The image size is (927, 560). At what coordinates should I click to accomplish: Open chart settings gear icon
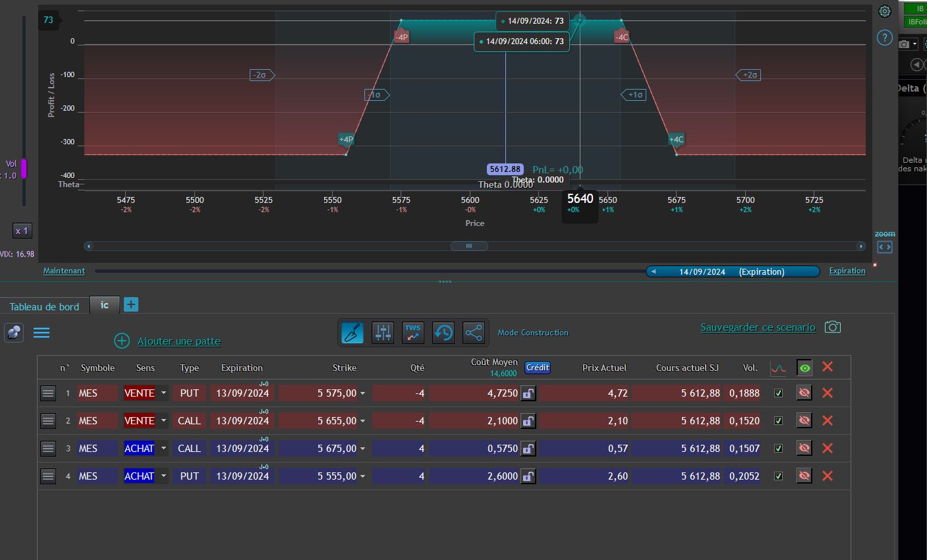[x=885, y=11]
